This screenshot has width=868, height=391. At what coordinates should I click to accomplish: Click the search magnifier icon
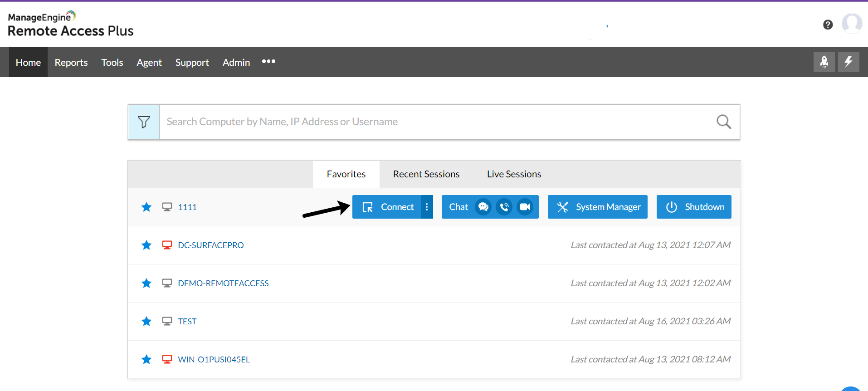click(723, 122)
